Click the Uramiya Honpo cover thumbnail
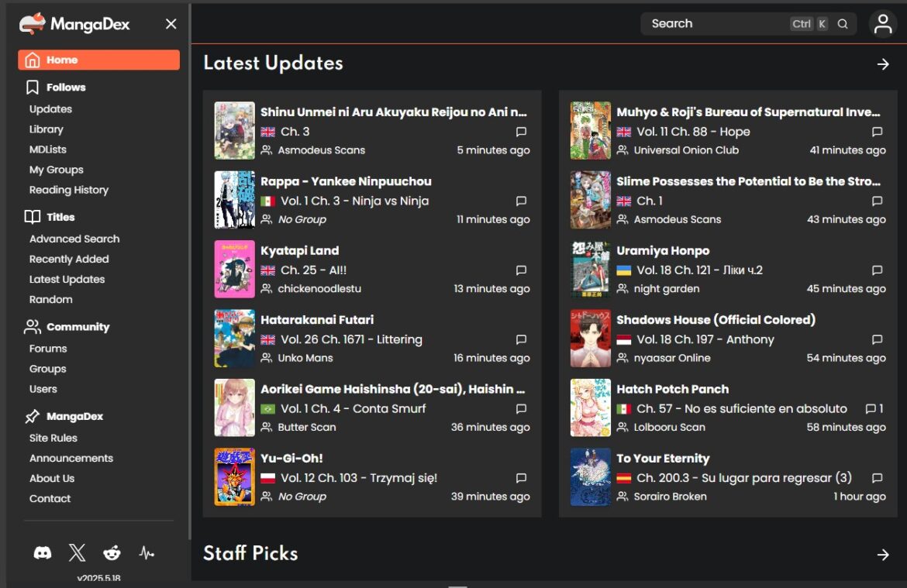 point(591,270)
